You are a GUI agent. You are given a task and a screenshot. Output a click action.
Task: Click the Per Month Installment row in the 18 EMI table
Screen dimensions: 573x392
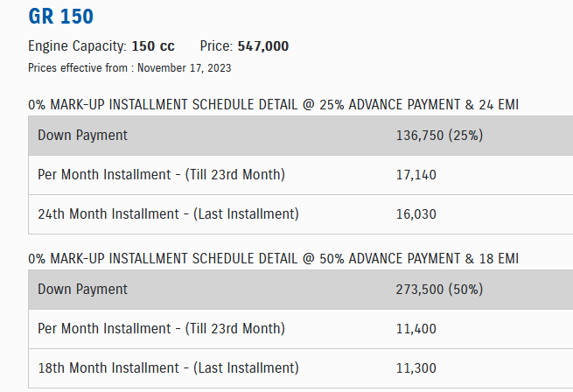tap(162, 328)
